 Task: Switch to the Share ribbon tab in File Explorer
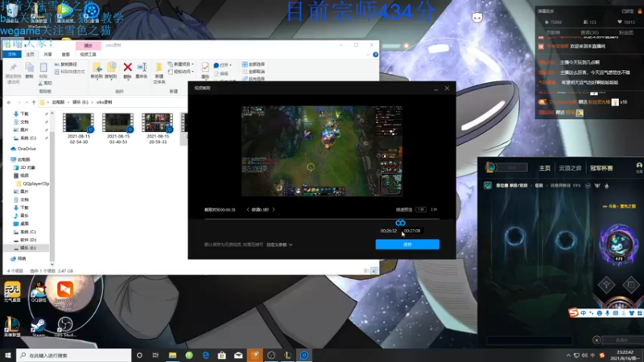[48, 54]
